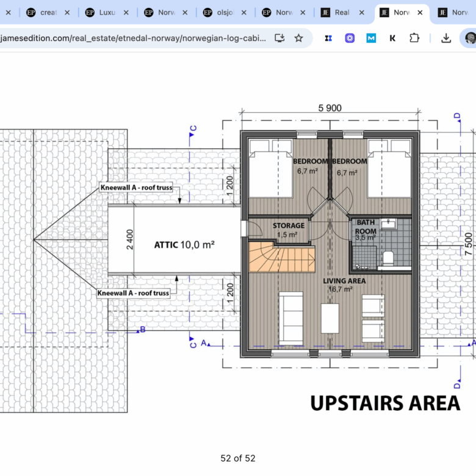
Task: Click the '52 of 52' image counter
Action: click(x=238, y=458)
